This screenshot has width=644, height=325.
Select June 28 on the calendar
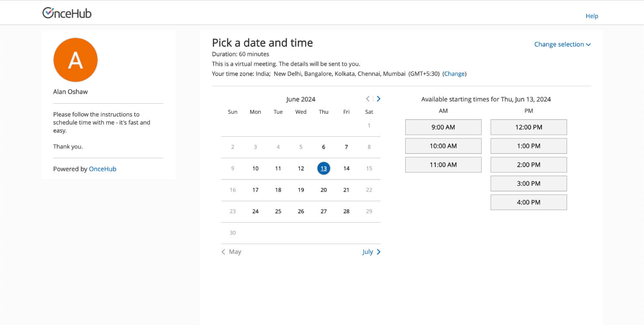click(x=346, y=211)
